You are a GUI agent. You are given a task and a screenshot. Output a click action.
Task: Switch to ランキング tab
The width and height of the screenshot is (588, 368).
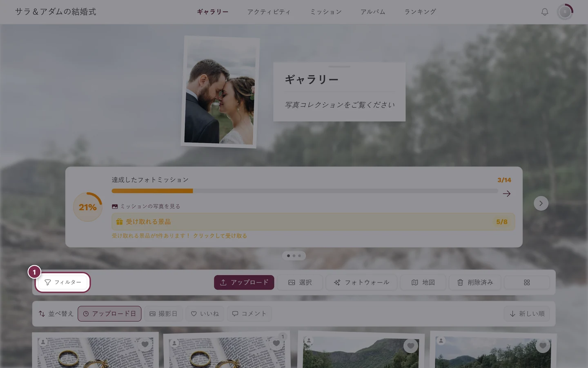coord(420,12)
